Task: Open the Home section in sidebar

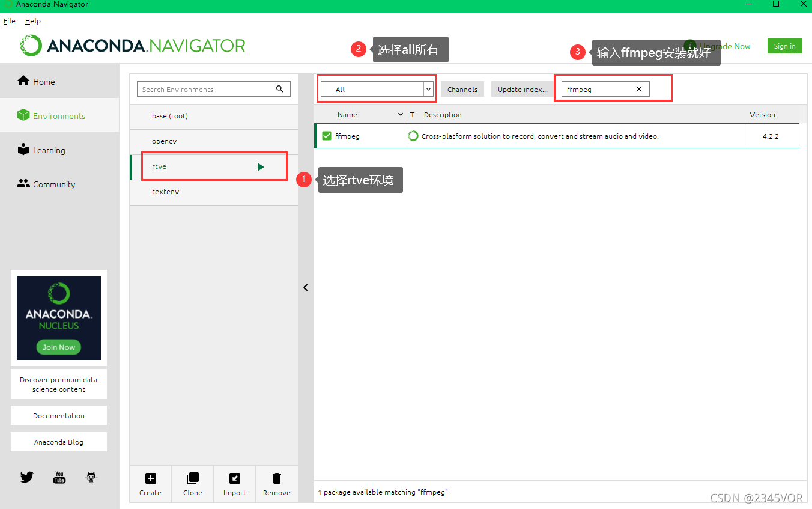Action: [x=59, y=81]
